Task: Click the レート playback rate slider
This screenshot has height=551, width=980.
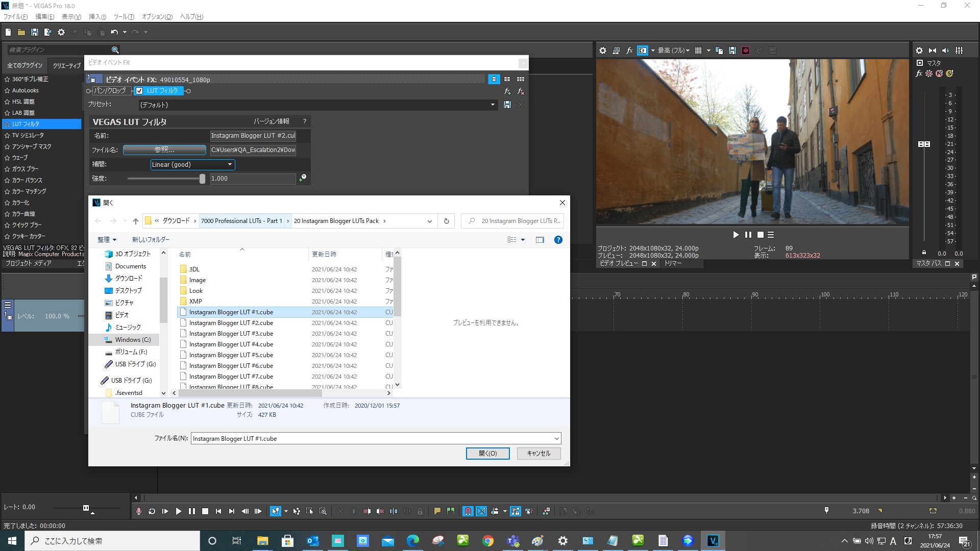Action: [x=86, y=508]
